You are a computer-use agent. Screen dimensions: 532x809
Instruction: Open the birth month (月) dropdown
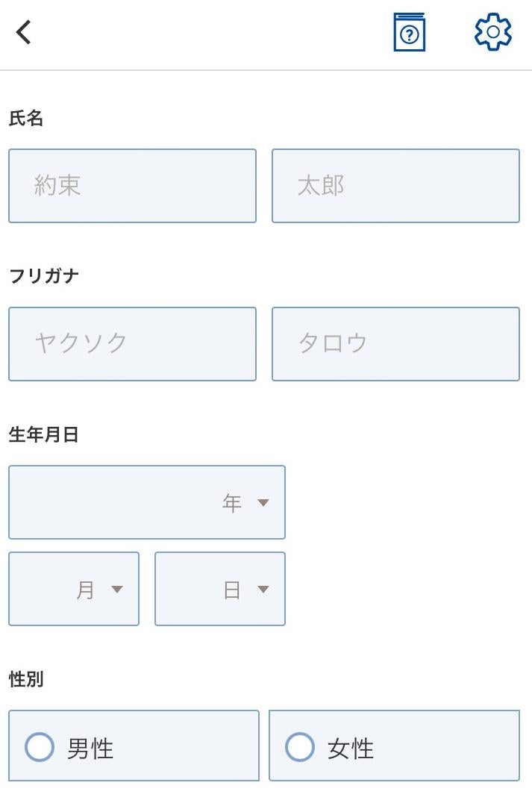coord(74,589)
